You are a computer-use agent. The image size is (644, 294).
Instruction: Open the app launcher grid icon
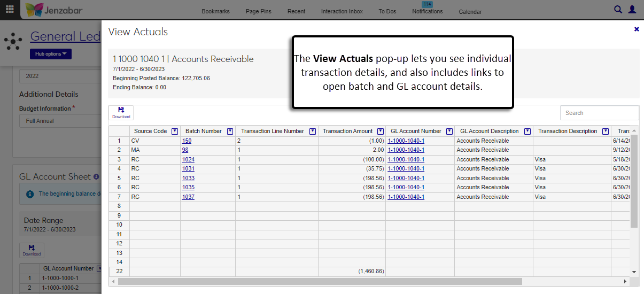(x=10, y=10)
